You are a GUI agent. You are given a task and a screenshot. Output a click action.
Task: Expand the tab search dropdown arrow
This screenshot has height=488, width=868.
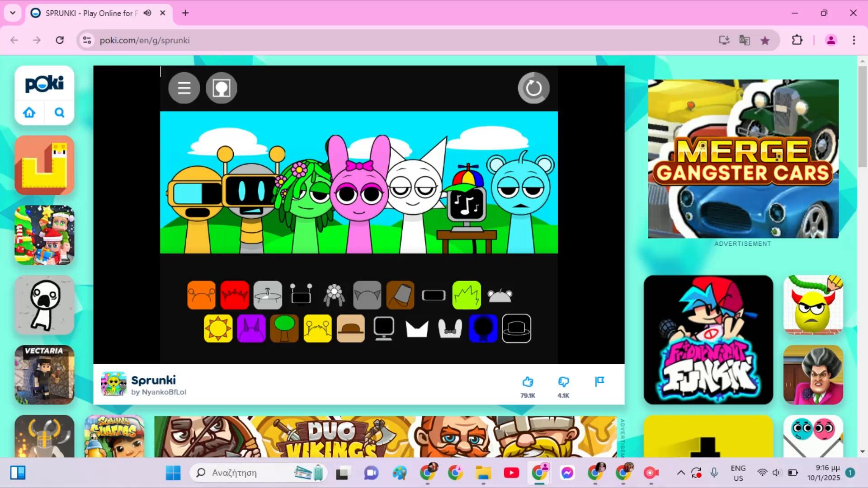click(13, 13)
